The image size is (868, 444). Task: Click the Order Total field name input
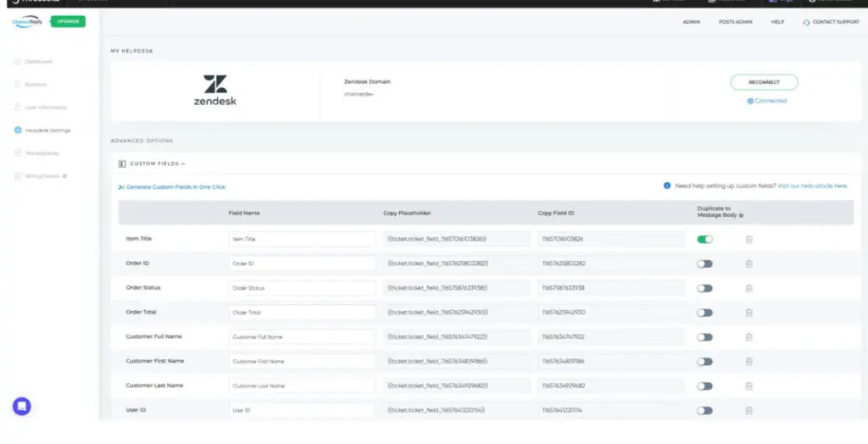(x=302, y=313)
